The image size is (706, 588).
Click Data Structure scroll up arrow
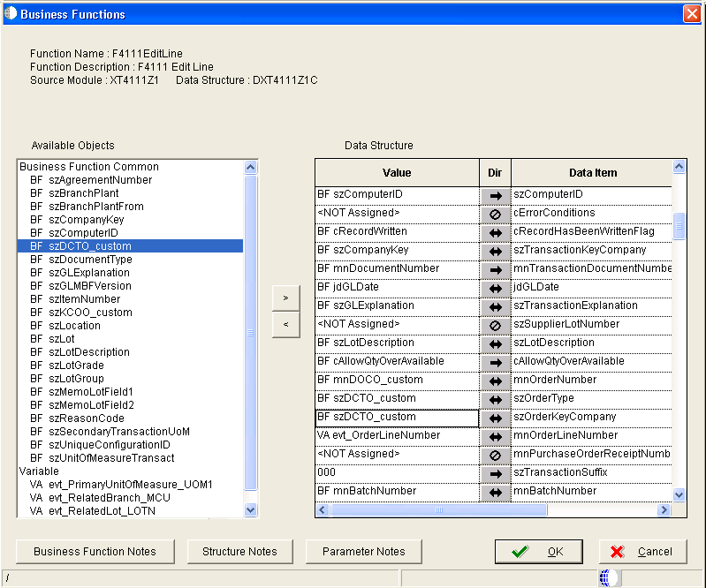coord(679,167)
